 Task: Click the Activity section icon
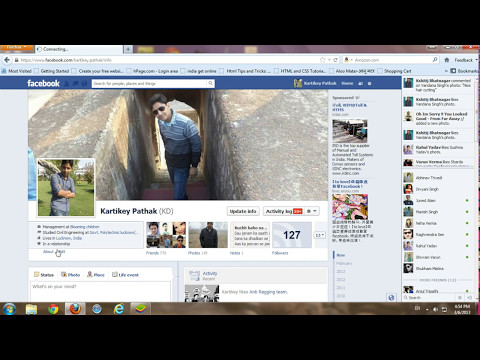(x=194, y=276)
